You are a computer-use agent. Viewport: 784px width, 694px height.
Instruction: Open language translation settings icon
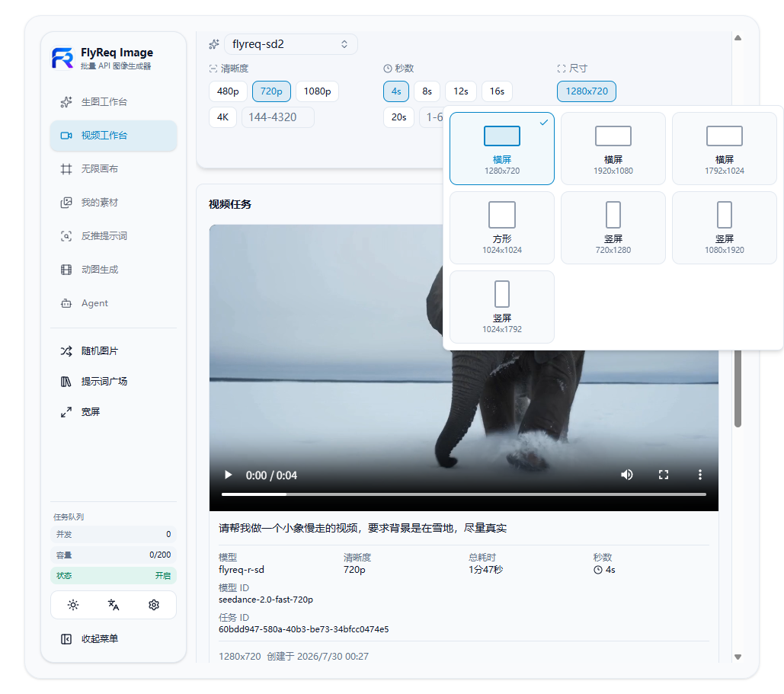(114, 605)
